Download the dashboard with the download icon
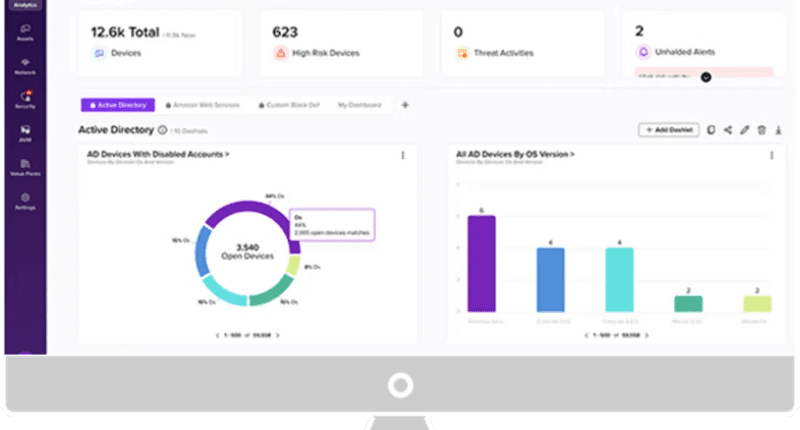 click(x=777, y=130)
